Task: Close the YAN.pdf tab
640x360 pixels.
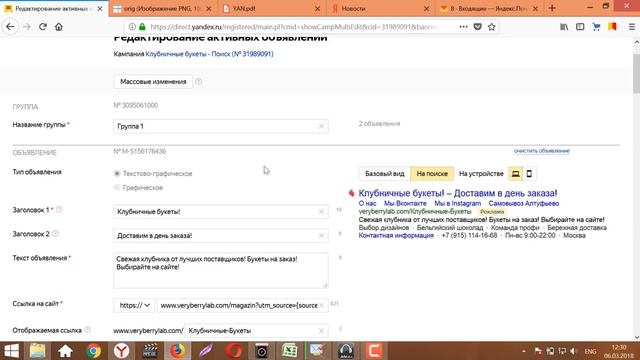Action: tap(318, 8)
